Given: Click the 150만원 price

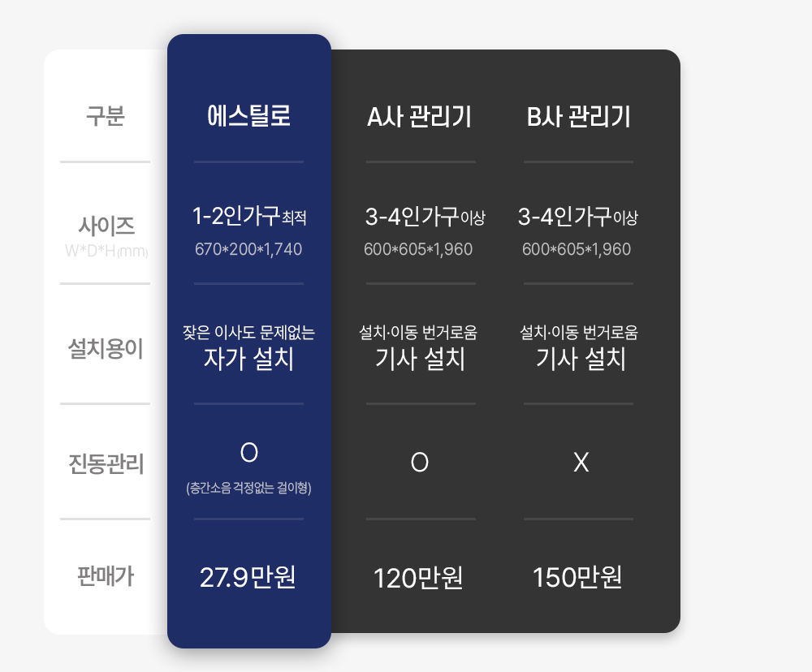Looking at the screenshot, I should (x=577, y=579).
